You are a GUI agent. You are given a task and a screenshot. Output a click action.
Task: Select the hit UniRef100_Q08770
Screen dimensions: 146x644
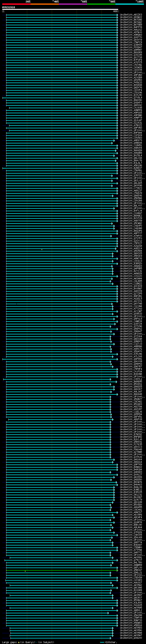pos(131,37)
